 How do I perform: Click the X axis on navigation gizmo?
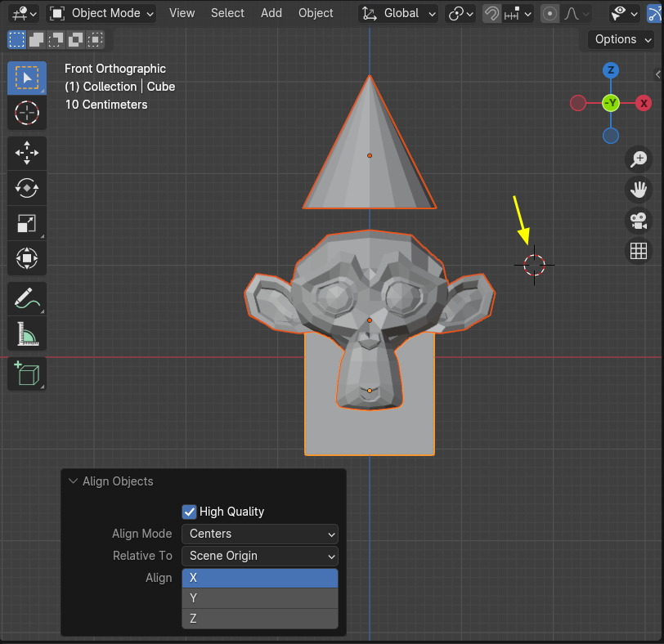pos(644,103)
